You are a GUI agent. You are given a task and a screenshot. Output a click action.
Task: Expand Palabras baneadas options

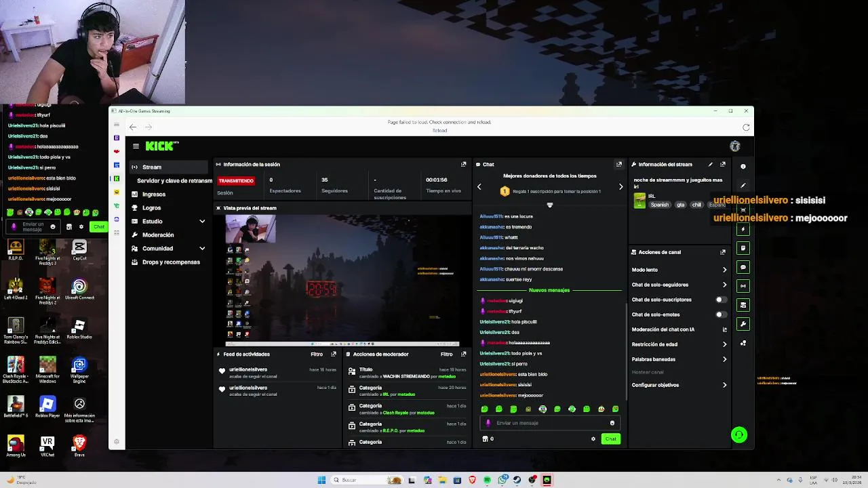(724, 359)
